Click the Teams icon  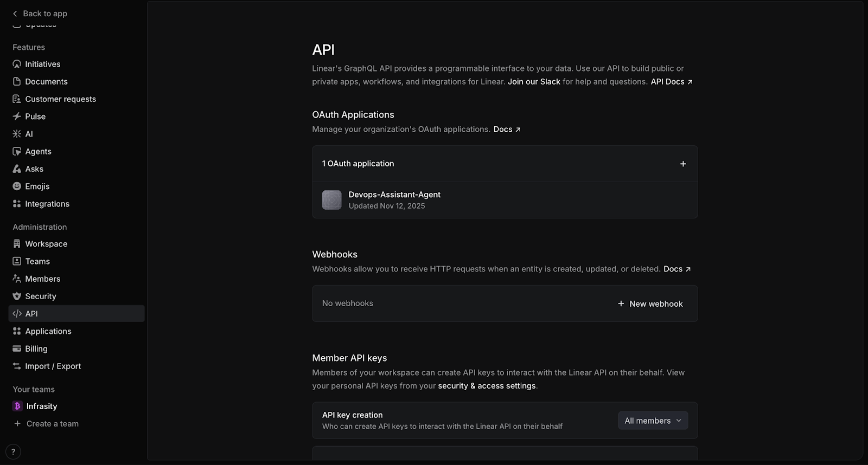click(x=17, y=261)
